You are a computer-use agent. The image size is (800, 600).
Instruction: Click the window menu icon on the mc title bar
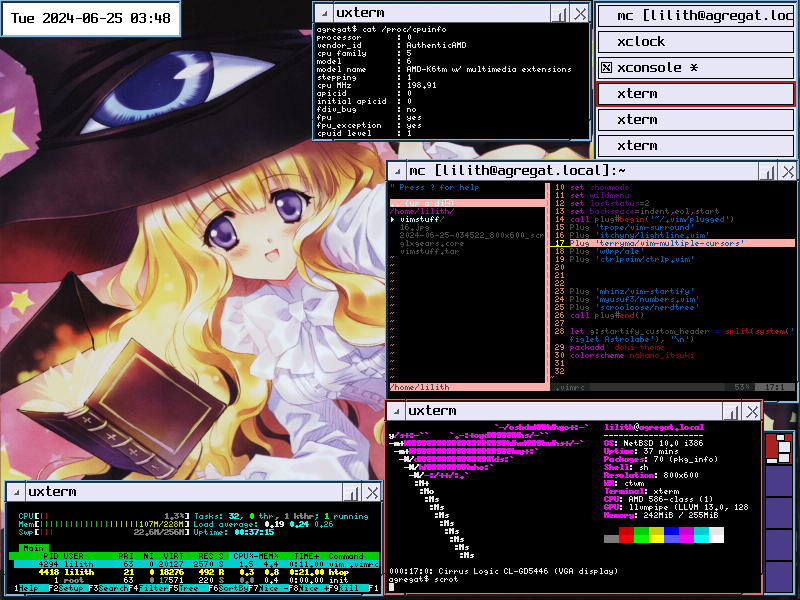click(399, 172)
